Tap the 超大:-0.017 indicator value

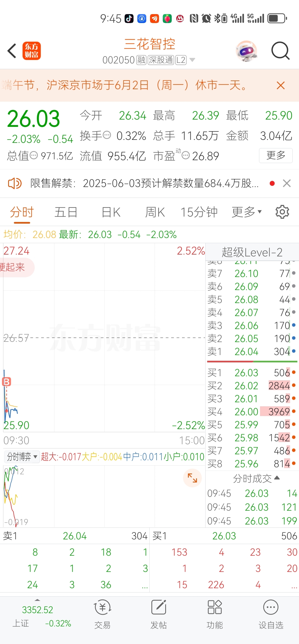pyautogui.click(x=61, y=457)
